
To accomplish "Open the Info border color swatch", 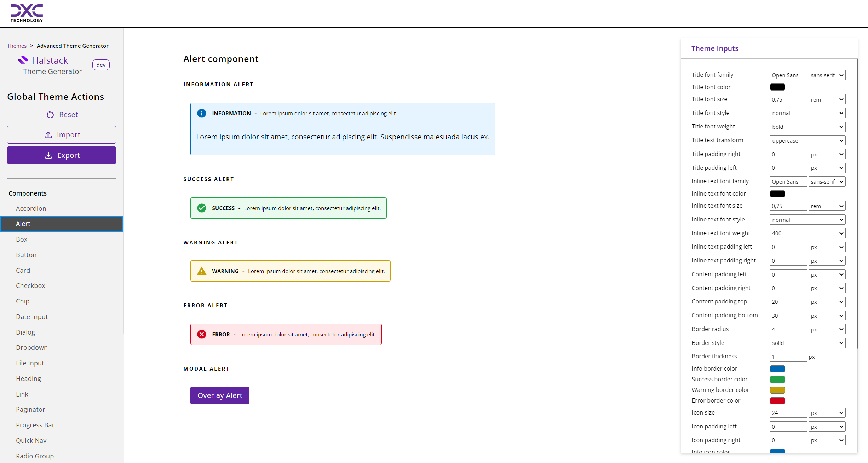I will (777, 369).
